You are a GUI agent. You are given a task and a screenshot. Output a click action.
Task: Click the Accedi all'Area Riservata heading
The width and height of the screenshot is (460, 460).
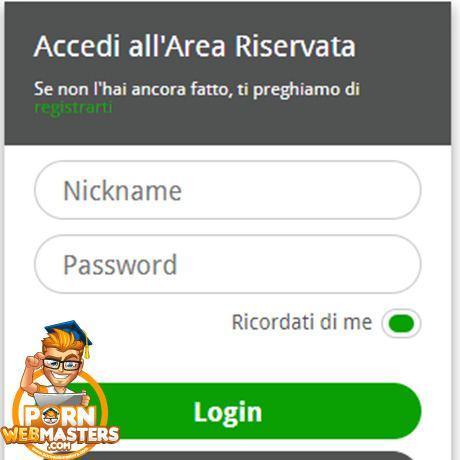click(195, 46)
